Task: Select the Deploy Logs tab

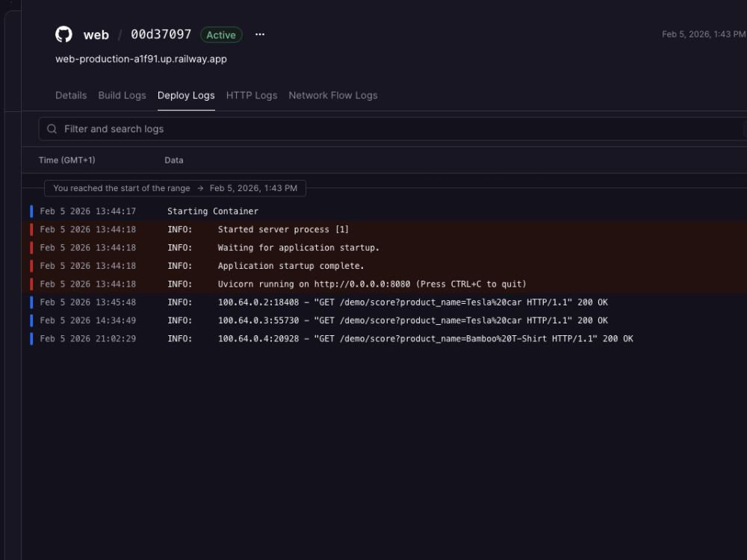Action: coord(186,96)
